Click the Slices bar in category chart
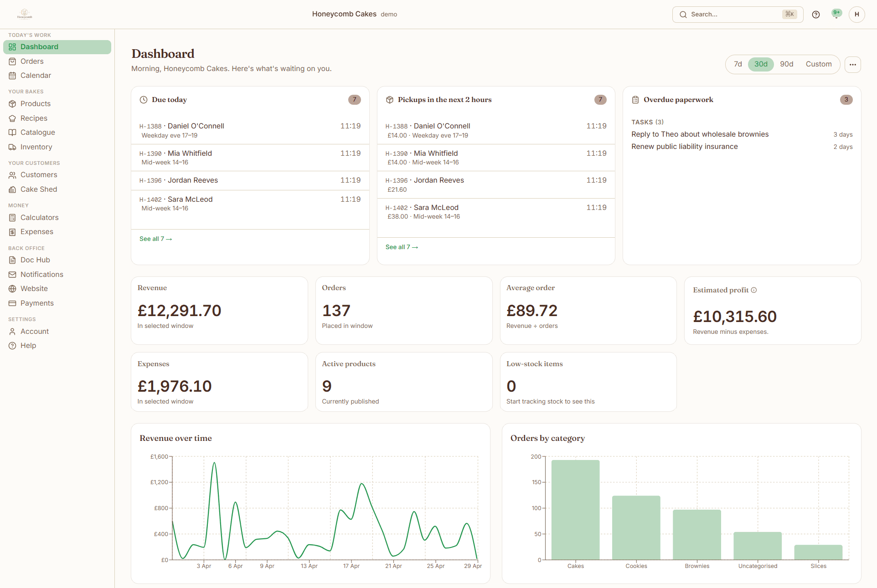Viewport: 877px width, 588px height. (x=818, y=552)
